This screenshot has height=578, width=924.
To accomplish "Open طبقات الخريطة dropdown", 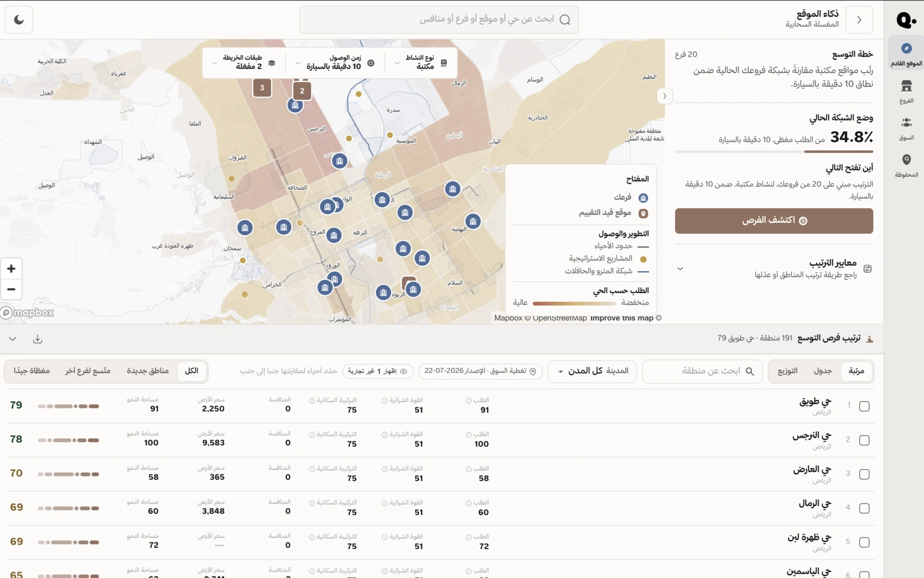I will (243, 62).
